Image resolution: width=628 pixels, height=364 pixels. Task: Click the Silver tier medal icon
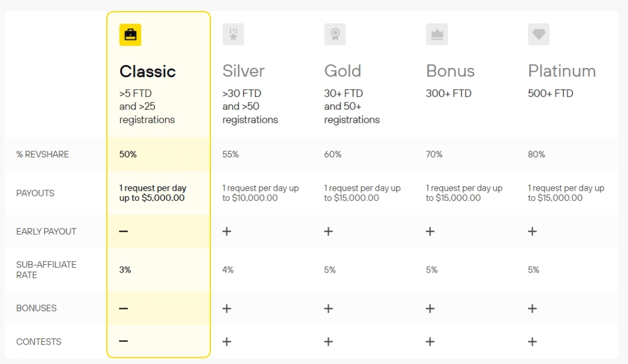(233, 34)
